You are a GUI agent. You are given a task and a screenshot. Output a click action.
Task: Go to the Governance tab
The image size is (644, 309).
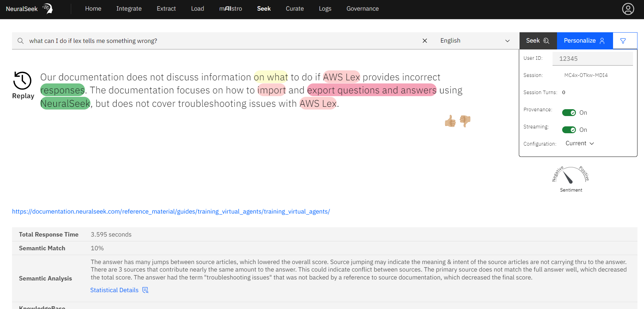(x=362, y=9)
